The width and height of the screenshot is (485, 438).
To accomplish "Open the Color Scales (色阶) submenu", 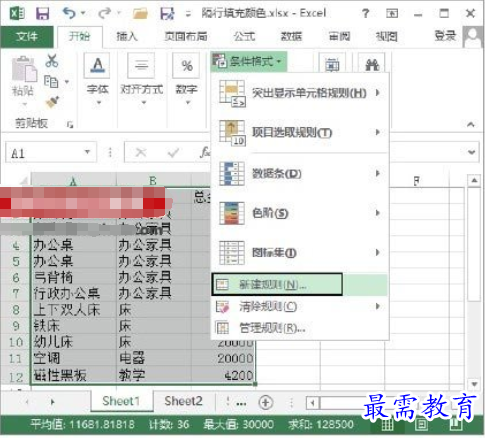I will point(300,213).
